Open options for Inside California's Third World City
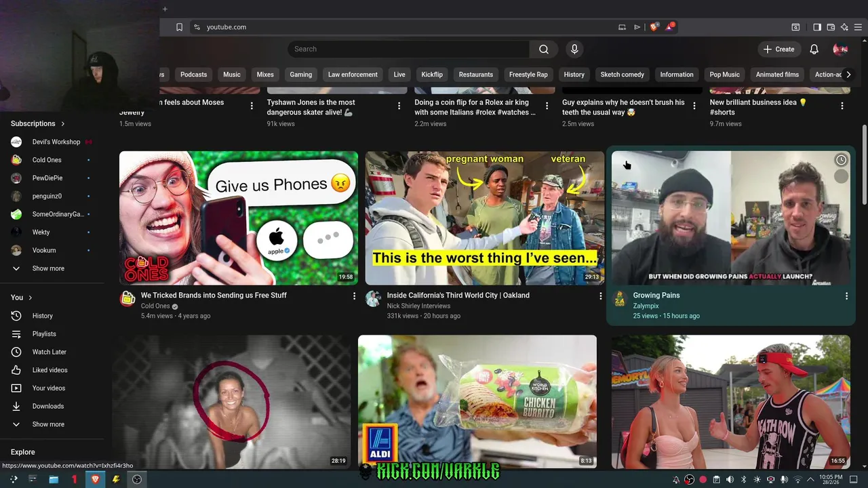Viewport: 868px width, 488px height. coord(600,296)
